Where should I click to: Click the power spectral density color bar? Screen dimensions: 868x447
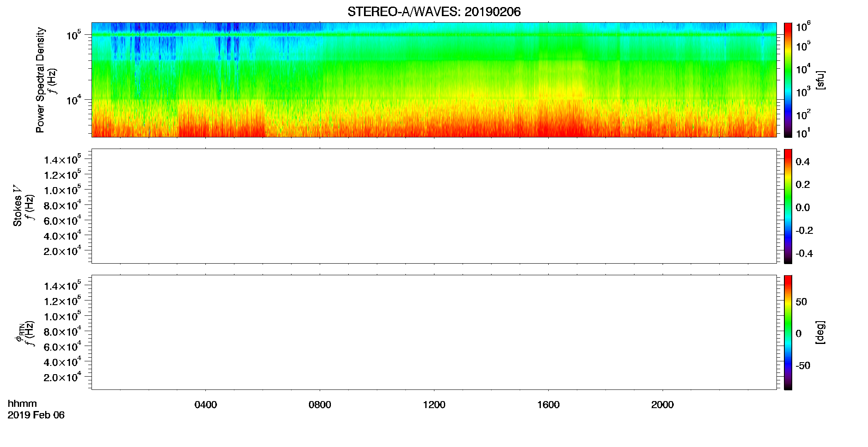pyautogui.click(x=788, y=80)
